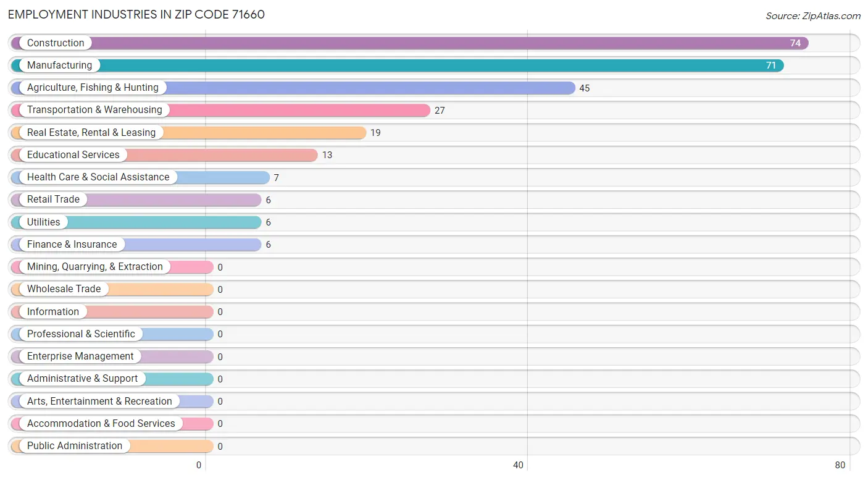Viewport: 868px width, 480px height.
Task: Click the Enterprise Management label
Action: 80,356
